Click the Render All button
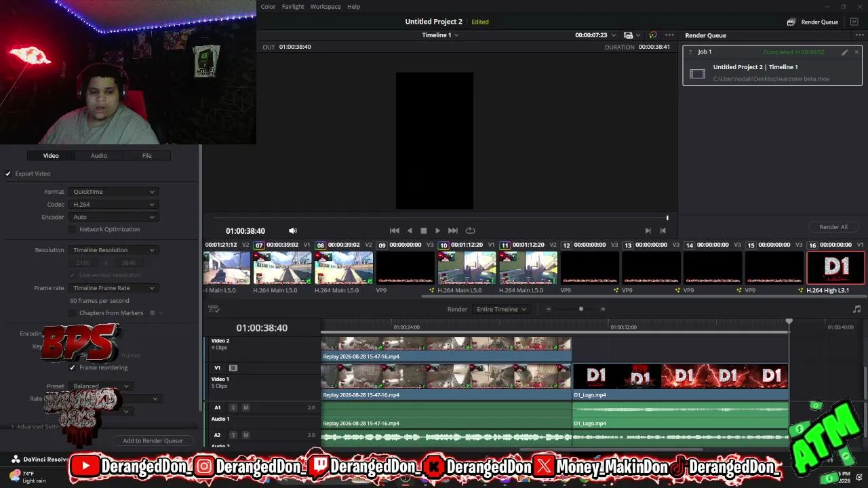The width and height of the screenshot is (868, 488). pyautogui.click(x=833, y=227)
